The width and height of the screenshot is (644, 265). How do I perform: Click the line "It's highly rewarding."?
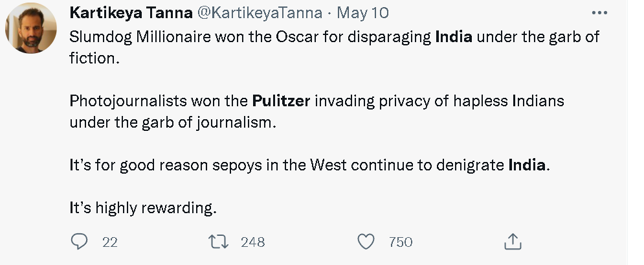141,208
